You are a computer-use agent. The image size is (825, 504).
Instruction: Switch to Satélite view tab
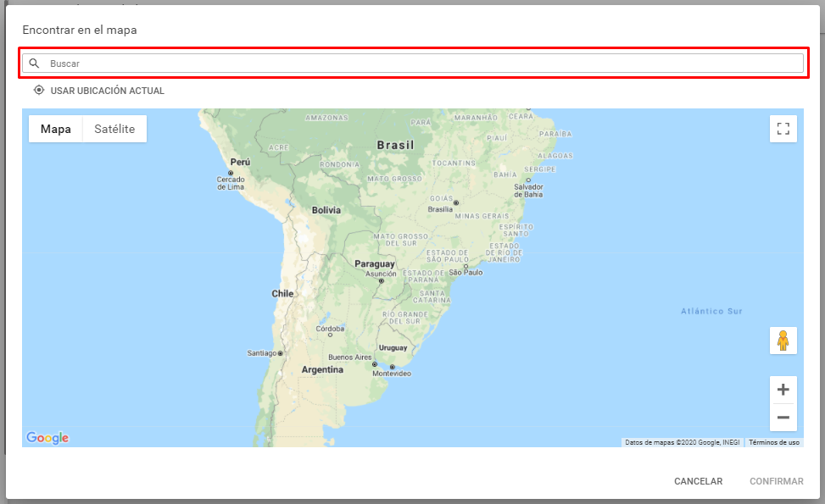click(x=114, y=129)
